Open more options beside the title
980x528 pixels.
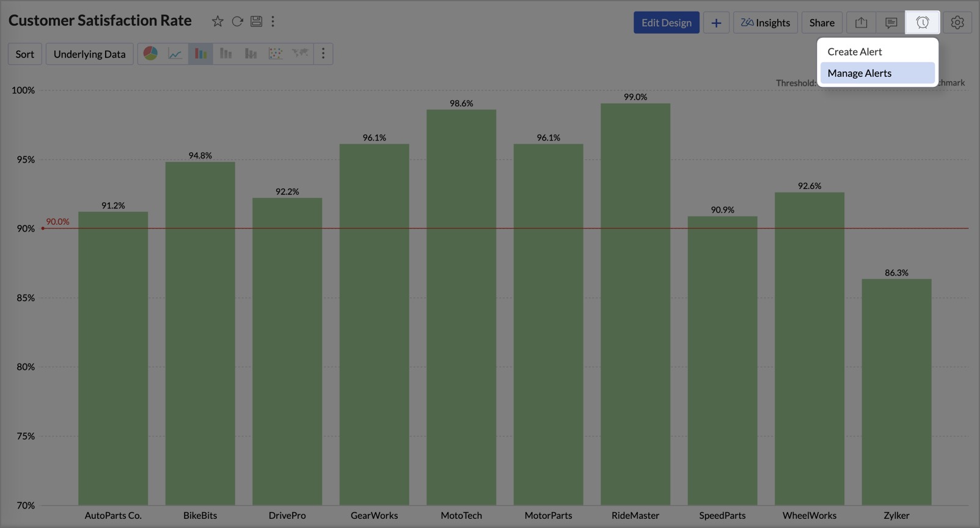click(x=273, y=21)
